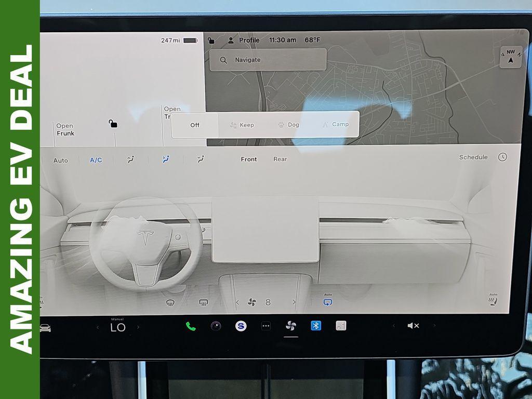Switch to the Rear climate tab

click(x=280, y=159)
